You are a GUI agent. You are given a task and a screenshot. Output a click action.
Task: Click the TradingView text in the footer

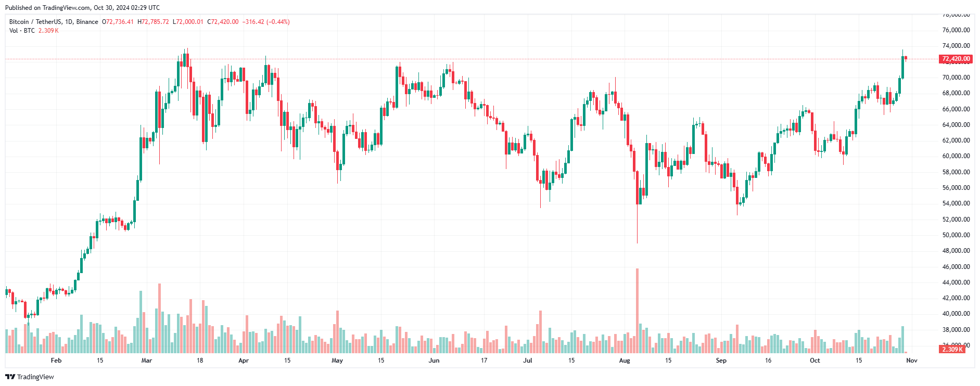click(35, 377)
